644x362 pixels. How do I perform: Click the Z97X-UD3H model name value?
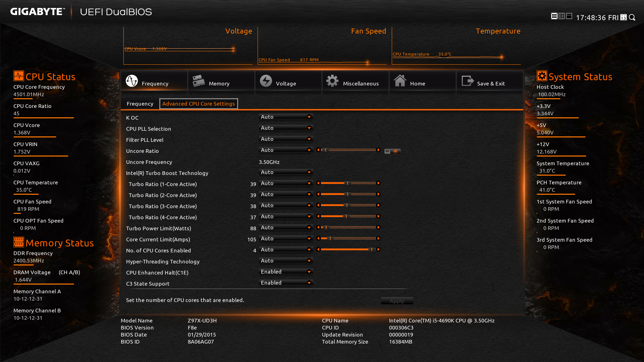point(202,320)
